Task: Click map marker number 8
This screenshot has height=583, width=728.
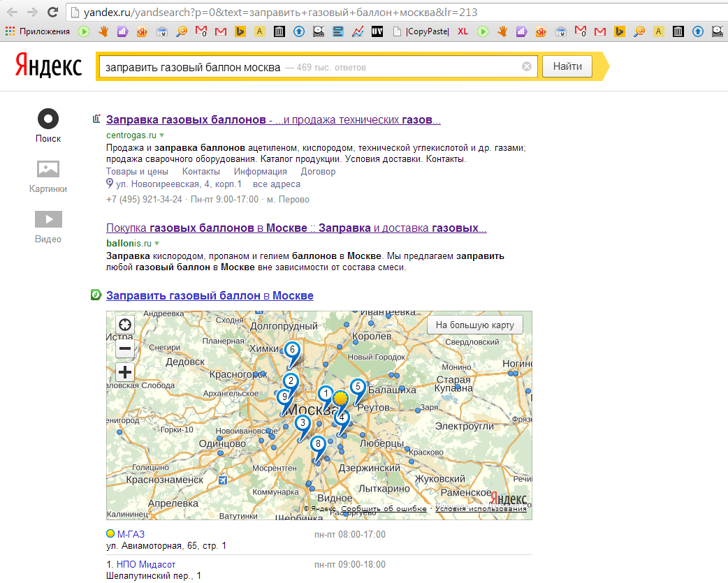Action: [x=318, y=444]
